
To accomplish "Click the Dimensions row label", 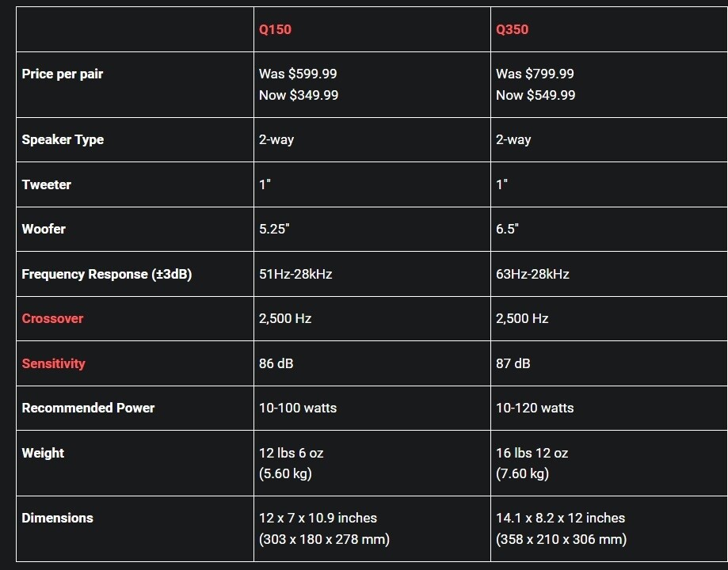I will click(x=58, y=518).
